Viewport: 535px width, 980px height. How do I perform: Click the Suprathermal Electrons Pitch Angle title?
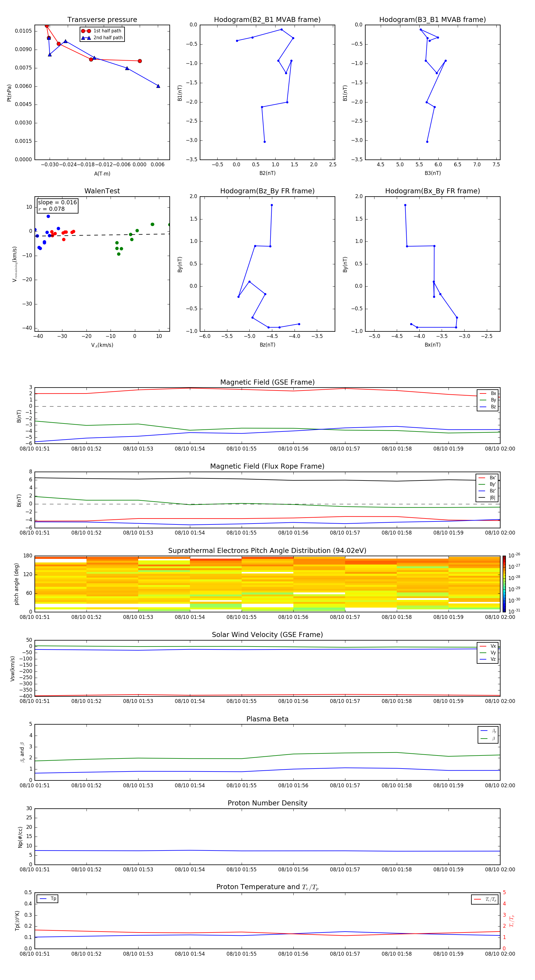click(x=267, y=551)
